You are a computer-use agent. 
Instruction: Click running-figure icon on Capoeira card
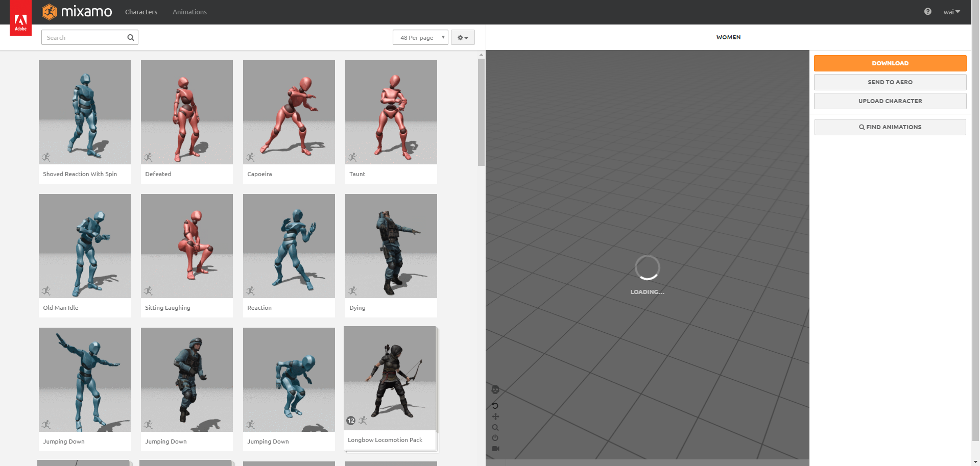point(251,157)
